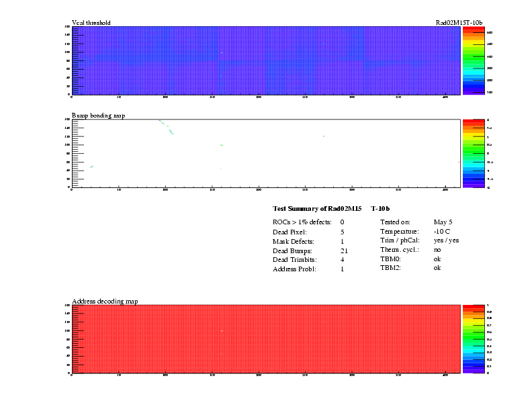The height and width of the screenshot is (411, 532).
Task: Click the Address decoding map color scale
Action: coord(470,338)
